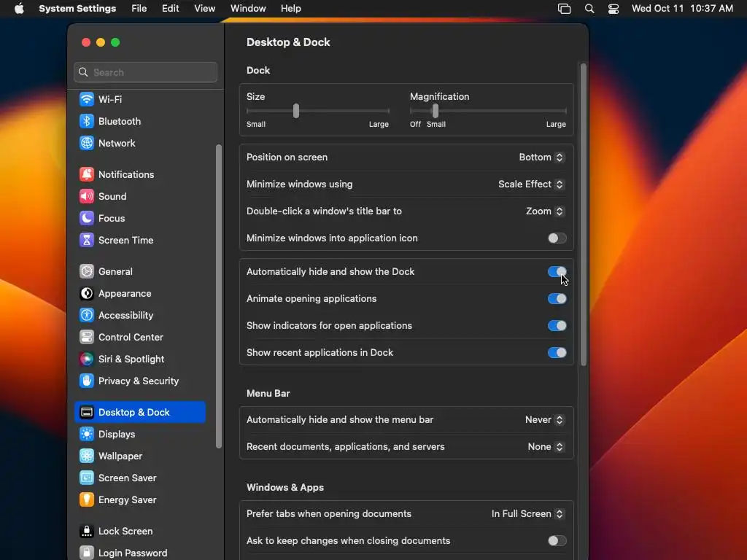
Task: Click the Energy Saver bulb icon
Action: click(86, 500)
